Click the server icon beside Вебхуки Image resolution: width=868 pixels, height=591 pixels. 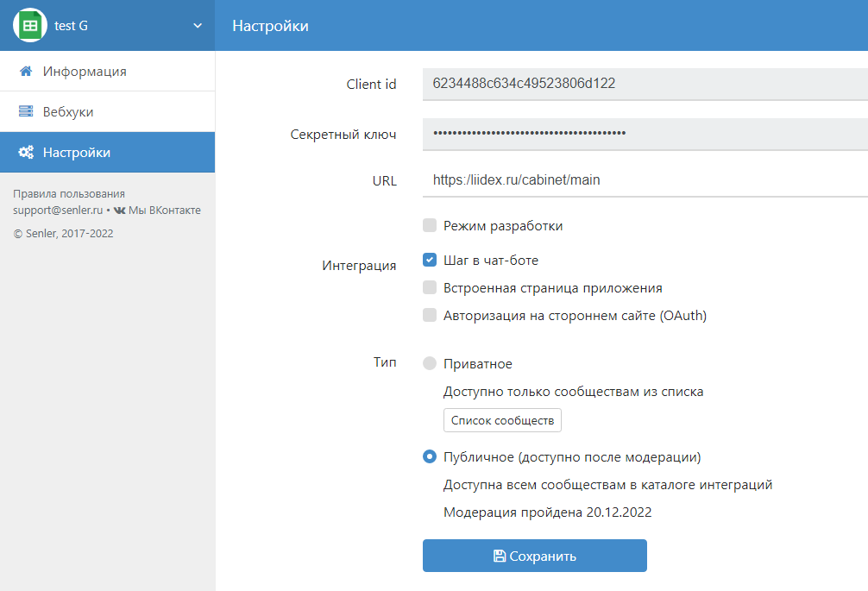click(x=26, y=112)
